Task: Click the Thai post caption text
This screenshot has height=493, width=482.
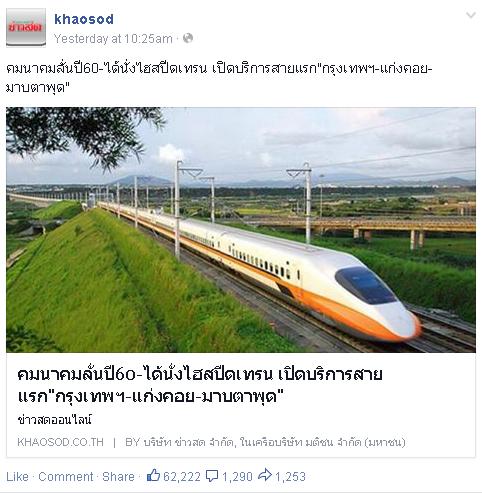Action: (x=219, y=78)
